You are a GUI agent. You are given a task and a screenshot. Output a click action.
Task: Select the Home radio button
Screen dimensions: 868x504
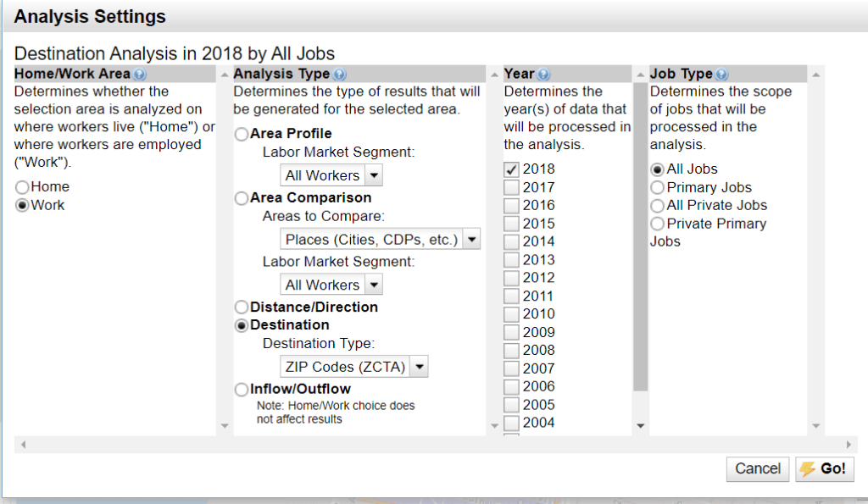pos(23,187)
